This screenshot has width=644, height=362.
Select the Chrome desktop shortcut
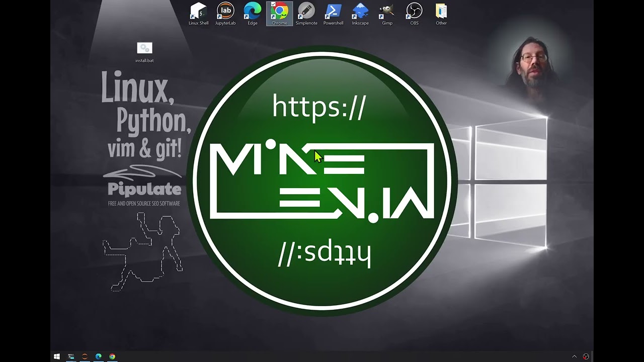(279, 14)
